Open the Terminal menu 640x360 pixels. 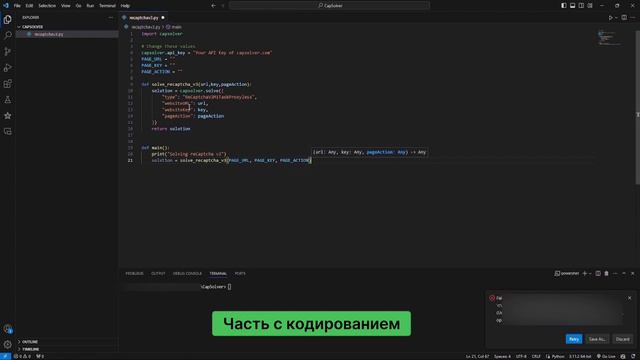pos(107,6)
